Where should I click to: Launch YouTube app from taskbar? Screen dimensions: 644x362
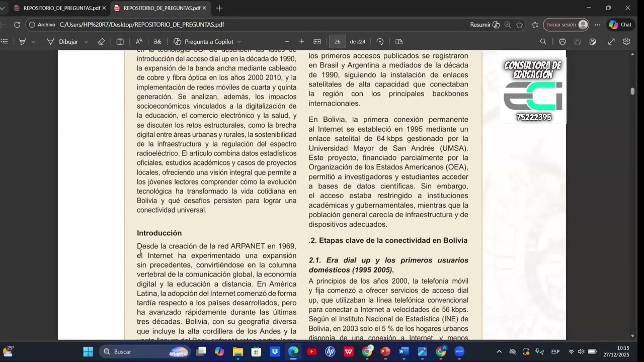tap(311, 351)
